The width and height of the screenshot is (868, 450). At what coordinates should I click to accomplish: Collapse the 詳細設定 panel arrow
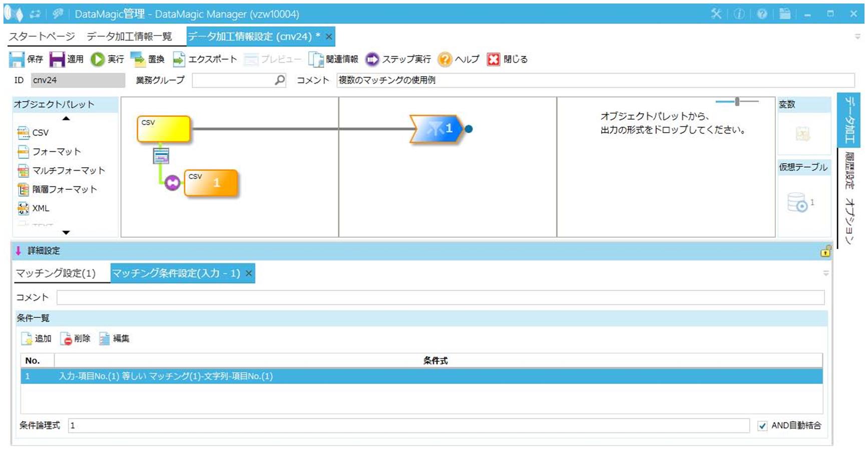tap(19, 251)
